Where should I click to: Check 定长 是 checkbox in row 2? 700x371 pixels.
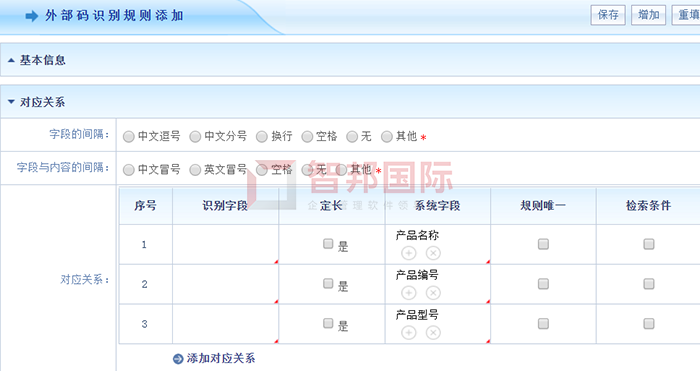328,283
